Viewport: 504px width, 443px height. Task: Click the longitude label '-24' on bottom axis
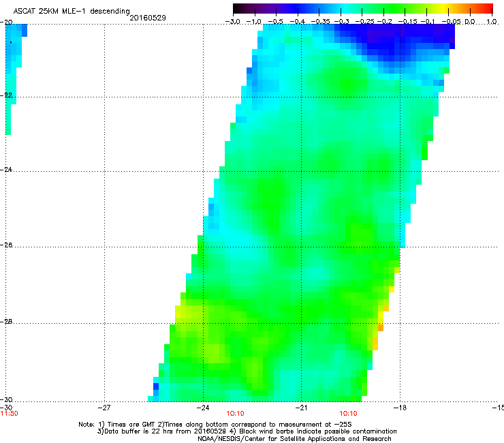(x=203, y=408)
